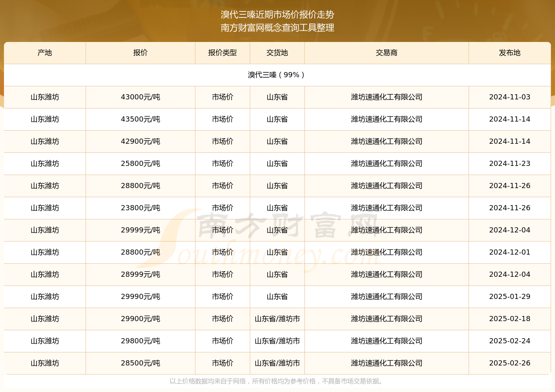Select the 28999元/吨 price cell

(140, 274)
